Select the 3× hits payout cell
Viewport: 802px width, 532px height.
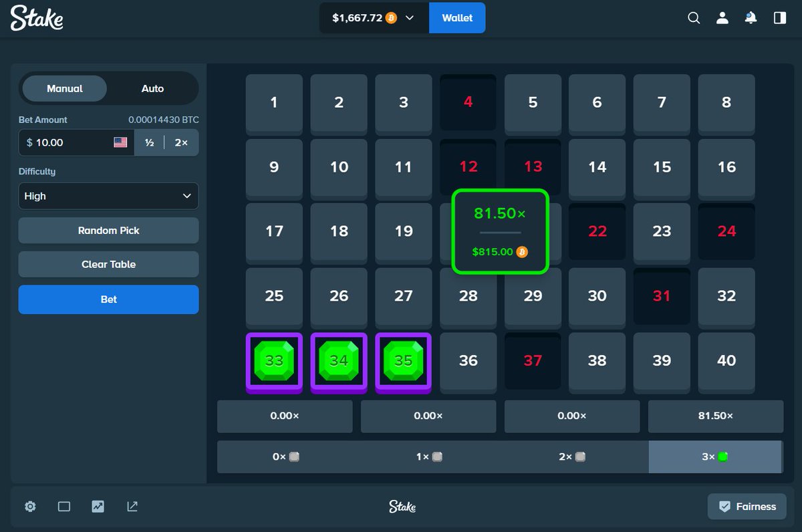point(715,457)
